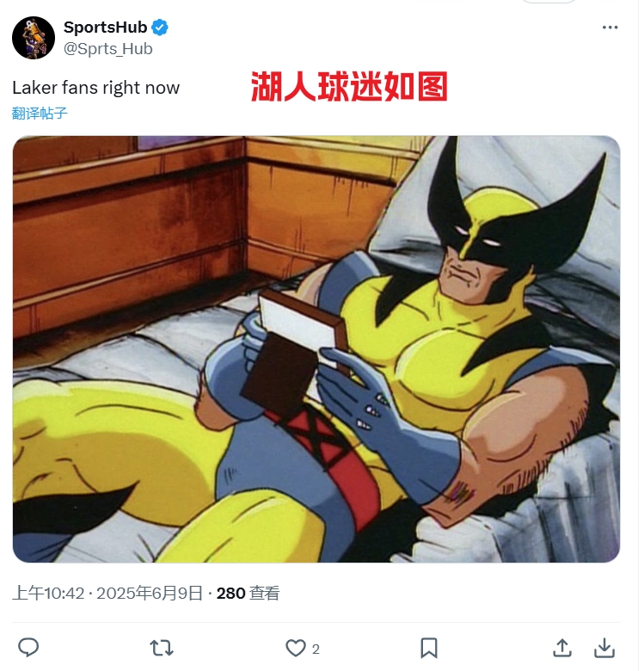Click the share upload arrow icon
The image size is (644, 671).
click(562, 648)
